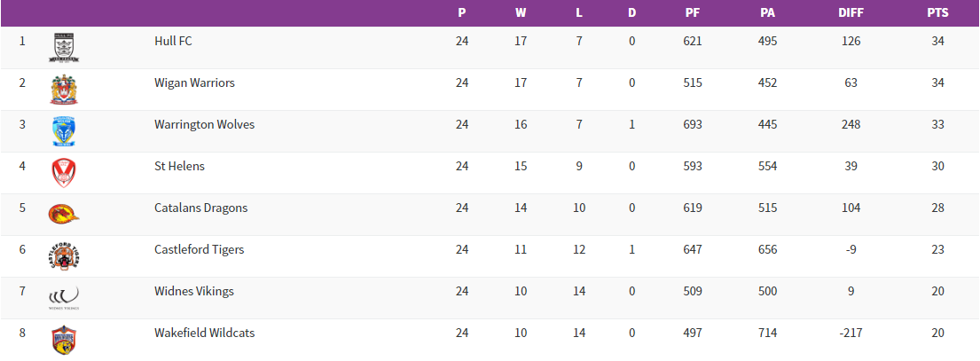980x361 pixels.
Task: Click the PA column header
Action: point(767,13)
